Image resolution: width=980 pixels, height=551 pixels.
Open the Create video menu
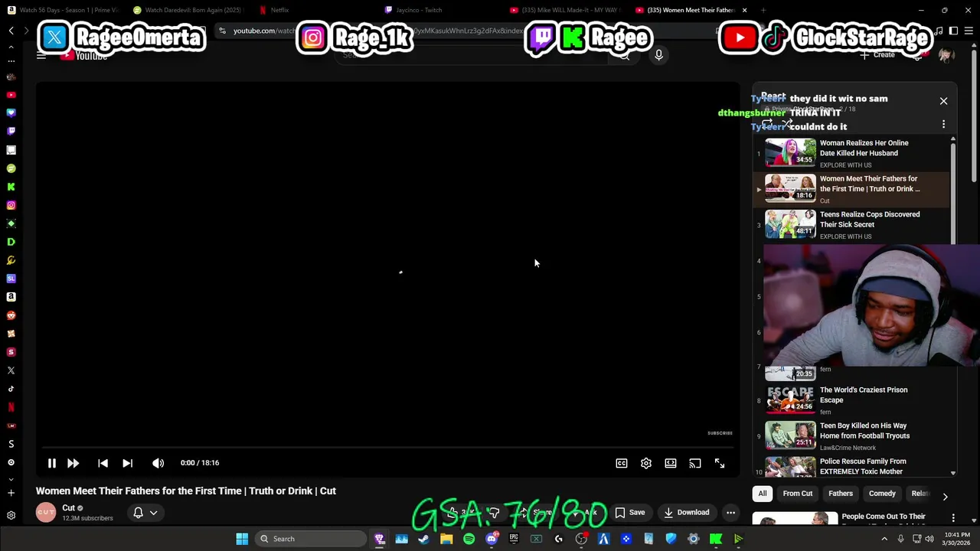coord(877,55)
